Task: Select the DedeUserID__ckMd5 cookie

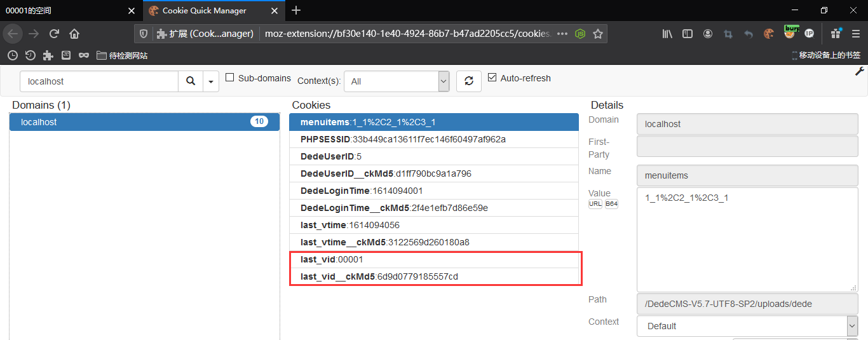Action: (x=434, y=173)
